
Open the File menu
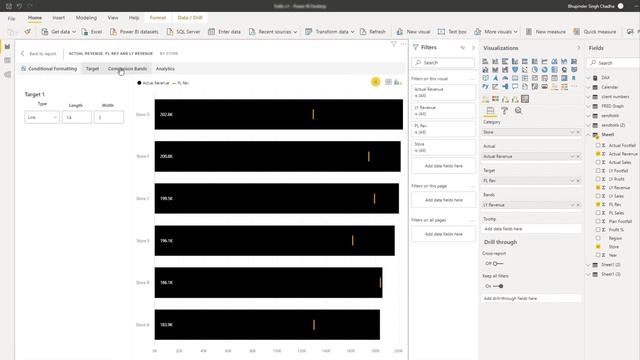pos(11,18)
